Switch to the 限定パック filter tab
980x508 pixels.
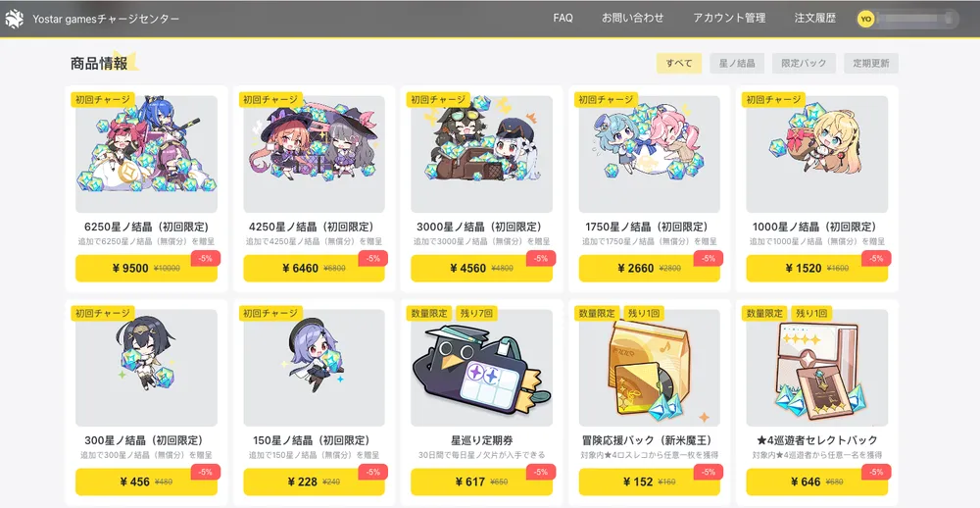click(x=804, y=63)
